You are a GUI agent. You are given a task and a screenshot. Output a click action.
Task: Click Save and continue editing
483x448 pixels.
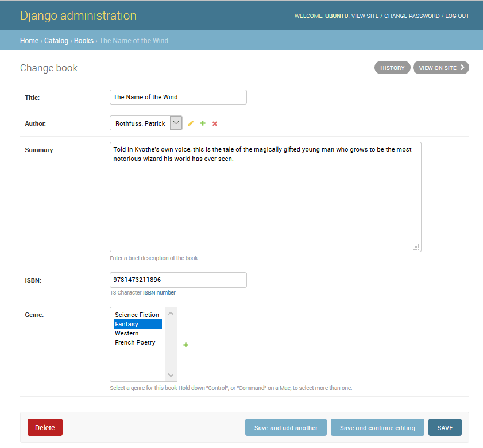[x=377, y=428]
